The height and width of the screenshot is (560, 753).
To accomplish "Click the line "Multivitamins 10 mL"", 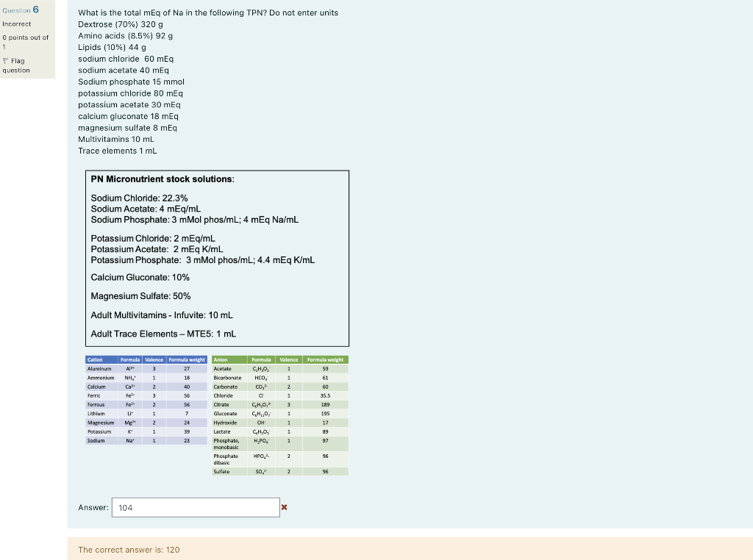I will 116,139.
